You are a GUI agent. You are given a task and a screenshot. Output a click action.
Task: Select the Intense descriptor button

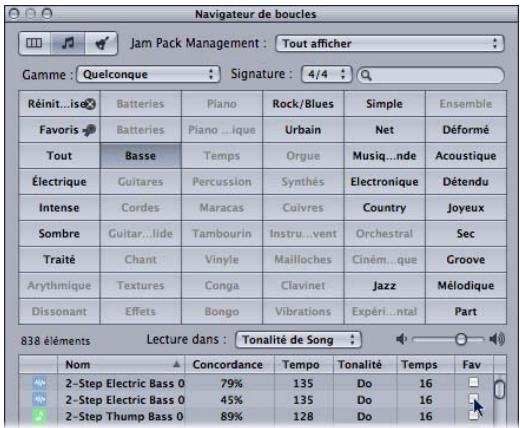point(59,208)
